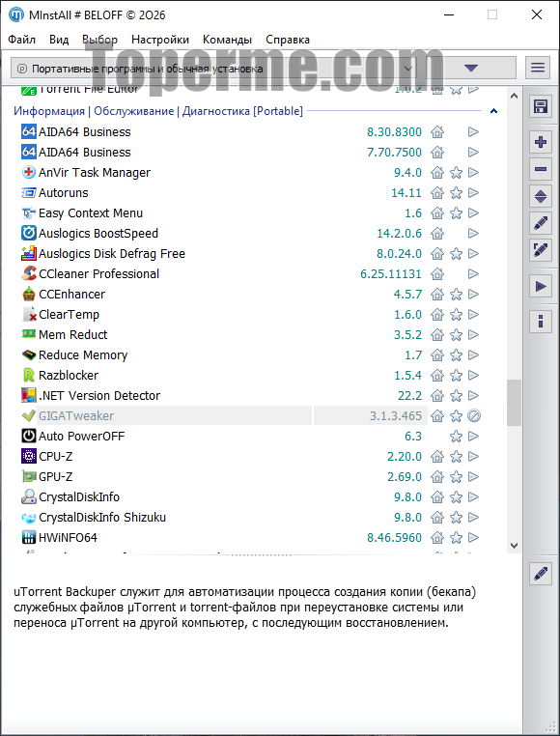Toggle the favorite star for Mem Reduct

456,334
